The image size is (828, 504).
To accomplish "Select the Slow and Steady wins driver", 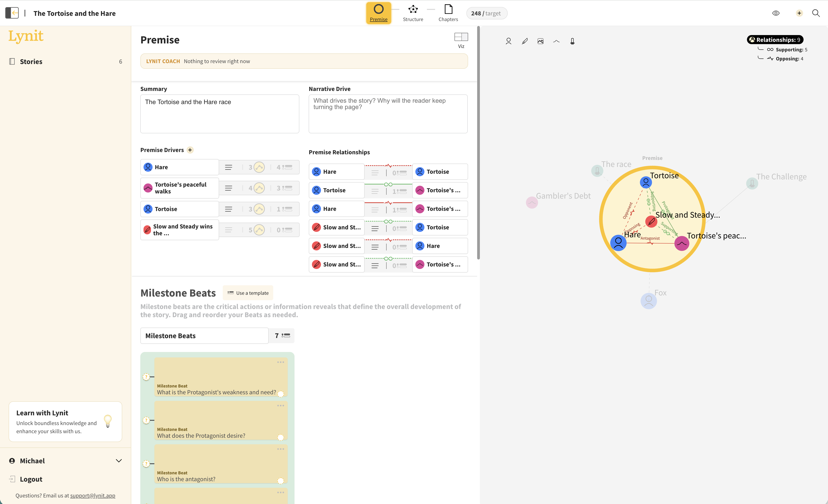I will tap(179, 230).
